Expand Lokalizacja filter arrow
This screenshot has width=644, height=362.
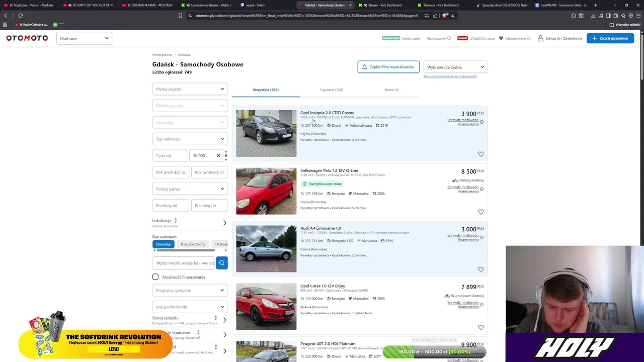(x=225, y=223)
